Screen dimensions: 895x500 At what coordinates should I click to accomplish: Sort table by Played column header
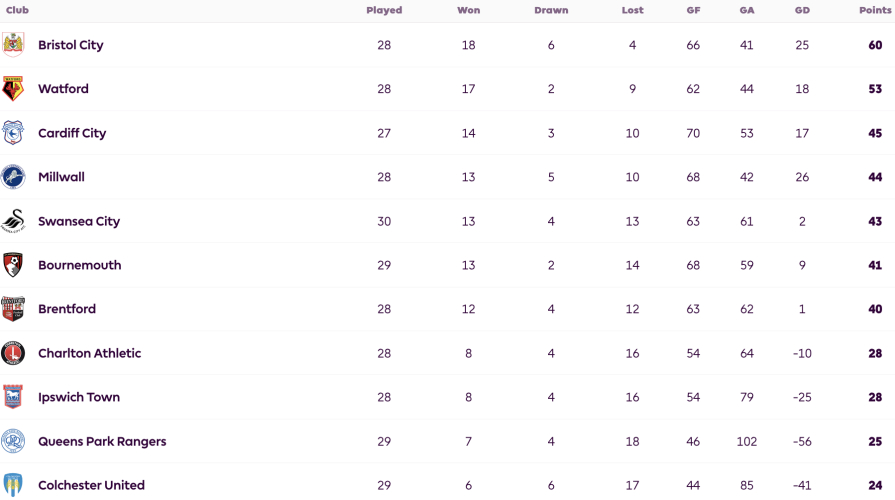pos(384,10)
